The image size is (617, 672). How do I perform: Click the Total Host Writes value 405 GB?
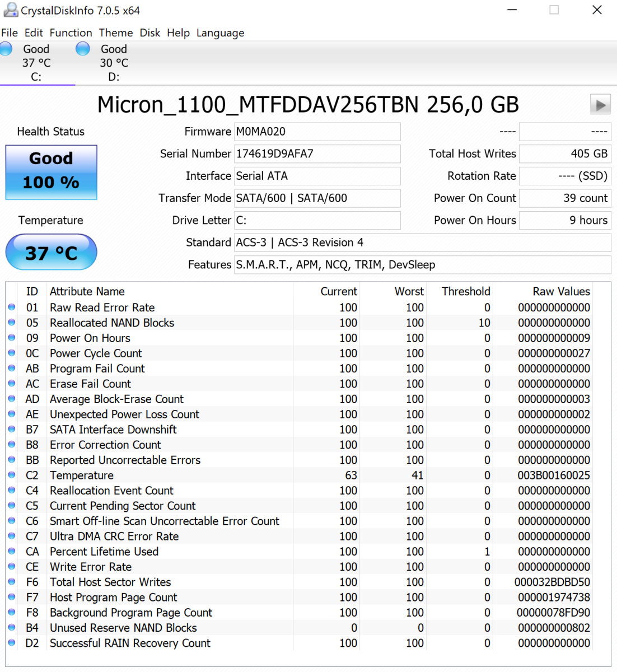(565, 153)
